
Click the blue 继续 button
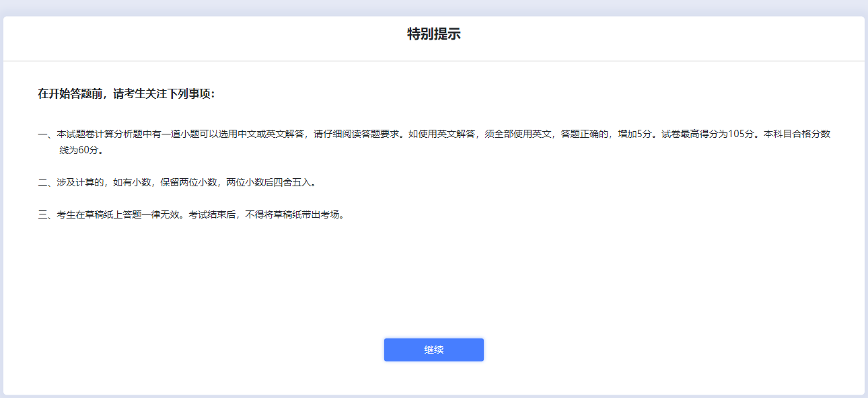coord(433,350)
